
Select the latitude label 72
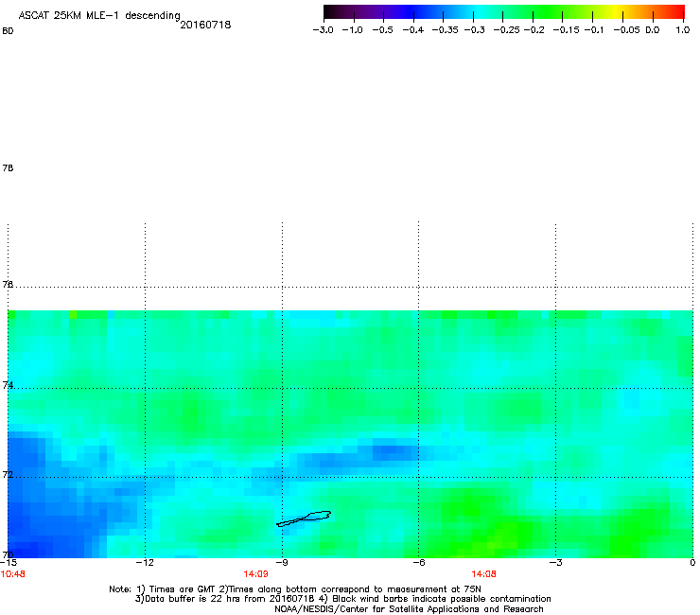click(8, 474)
